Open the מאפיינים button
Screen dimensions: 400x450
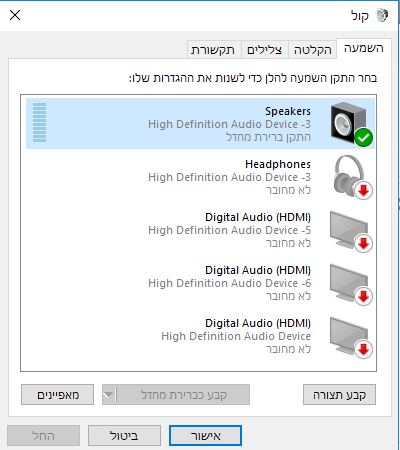tap(57, 395)
